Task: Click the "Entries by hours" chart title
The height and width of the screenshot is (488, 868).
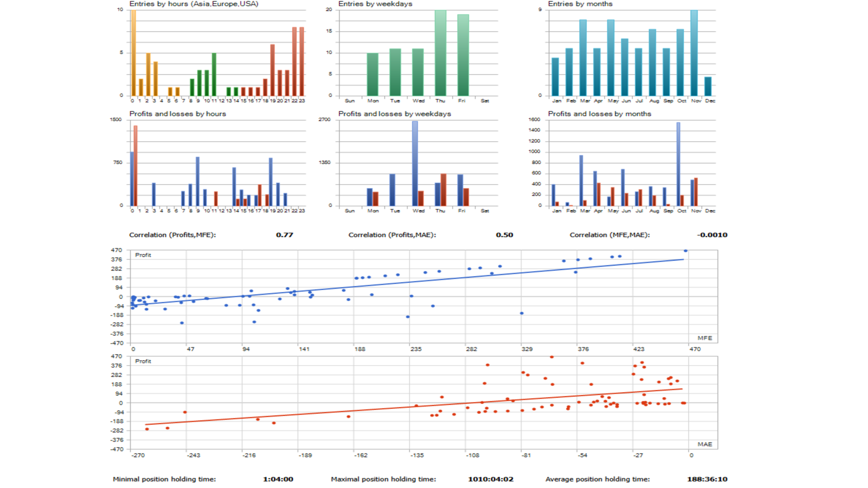Action: 193,4
